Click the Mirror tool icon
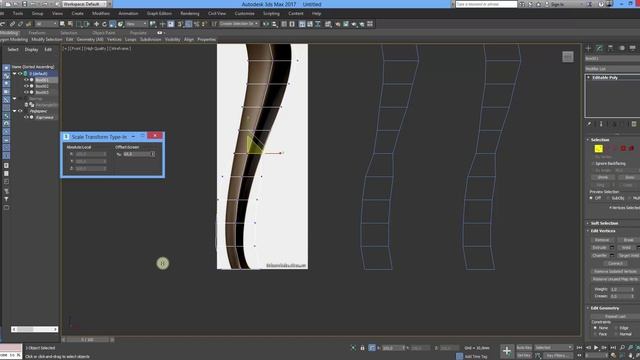The width and height of the screenshot is (640, 360). pos(266,24)
